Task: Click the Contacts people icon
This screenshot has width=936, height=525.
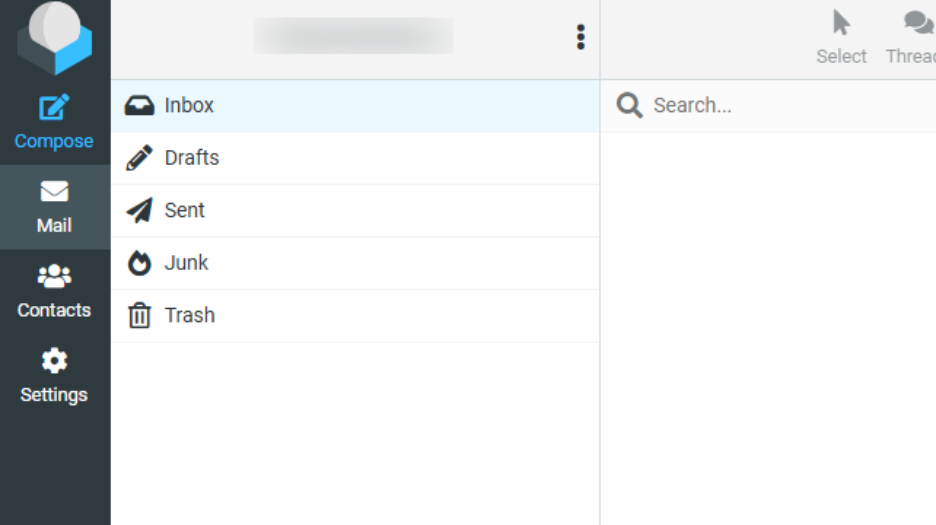Action: point(54,276)
